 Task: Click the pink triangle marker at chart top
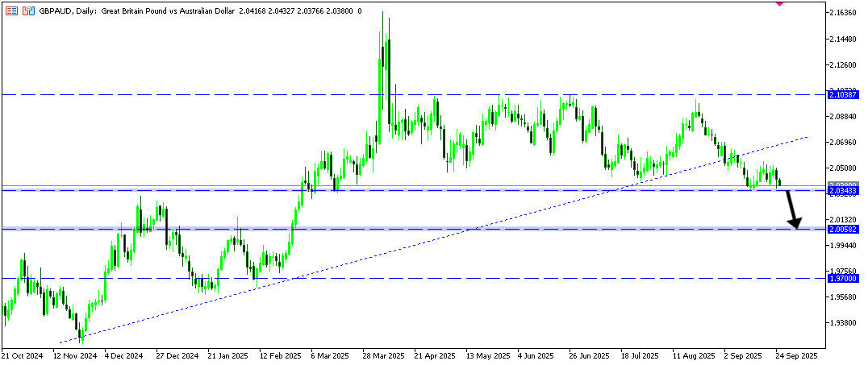778,3
